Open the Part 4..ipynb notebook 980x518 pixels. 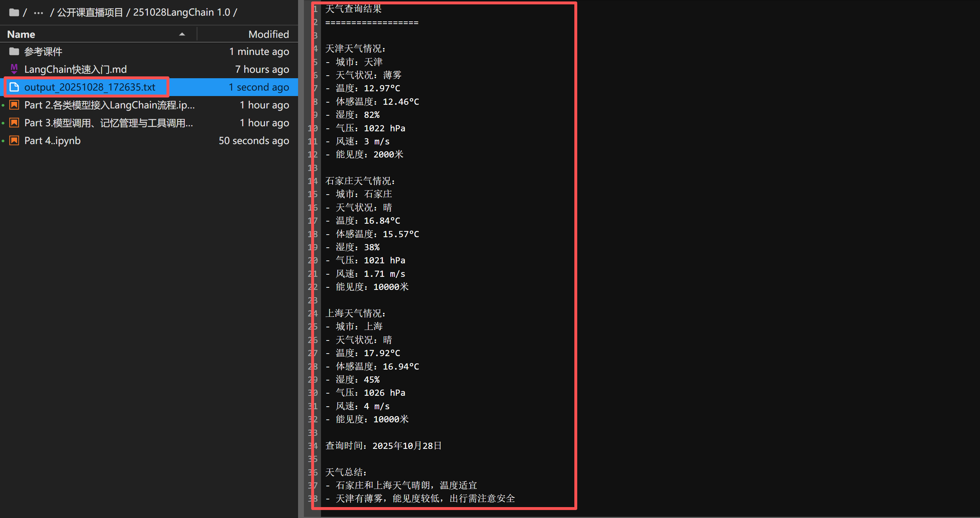[x=52, y=140]
